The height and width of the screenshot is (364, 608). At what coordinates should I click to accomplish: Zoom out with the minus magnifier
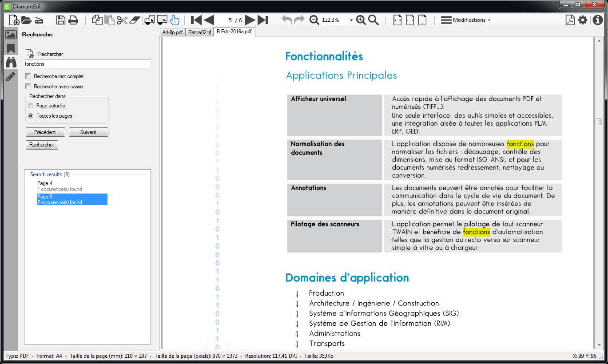click(x=314, y=20)
